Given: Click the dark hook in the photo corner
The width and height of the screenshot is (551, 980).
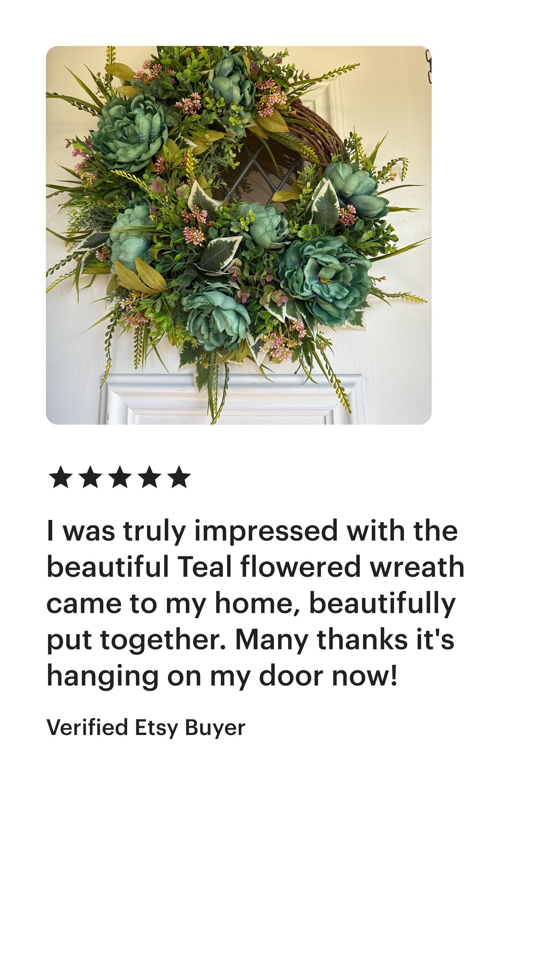Looking at the screenshot, I should [428, 67].
